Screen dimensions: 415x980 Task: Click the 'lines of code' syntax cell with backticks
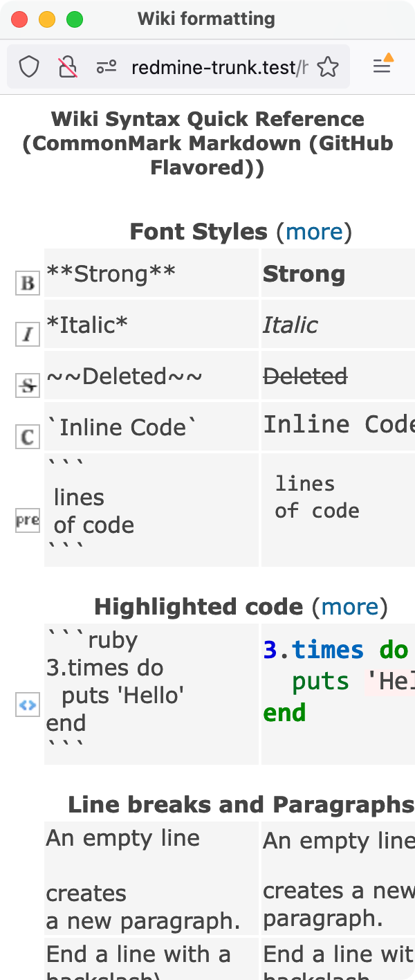(151, 510)
